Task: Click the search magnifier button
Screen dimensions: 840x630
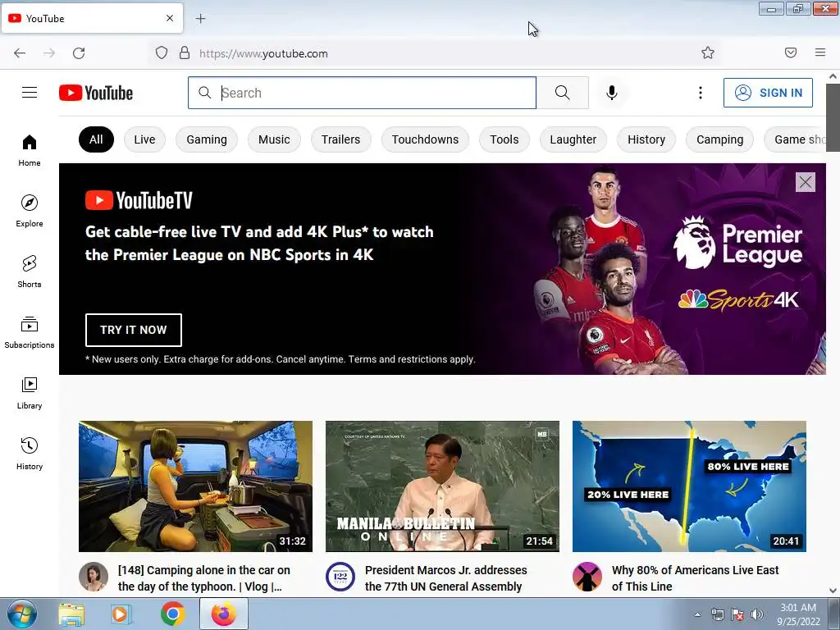Action: 563,93
